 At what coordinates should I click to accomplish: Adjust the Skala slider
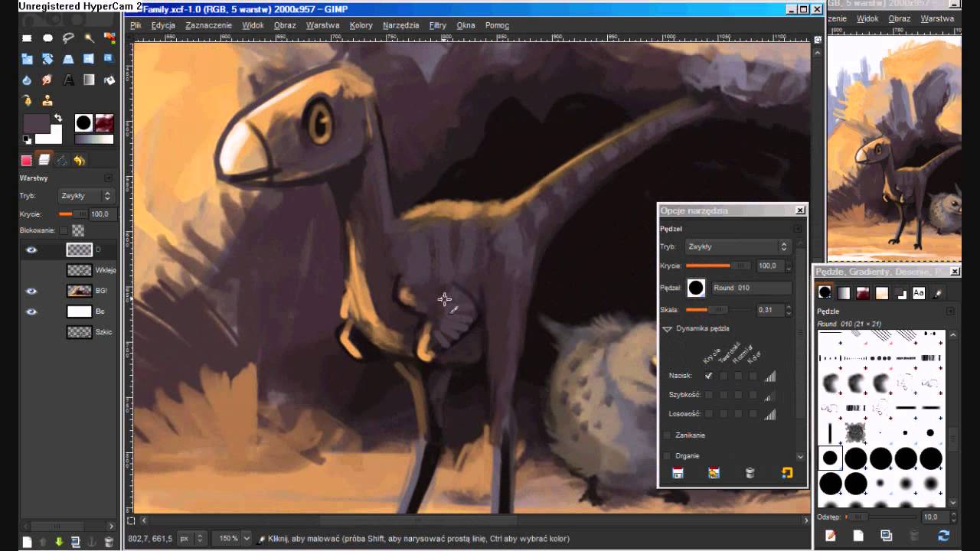tap(717, 310)
